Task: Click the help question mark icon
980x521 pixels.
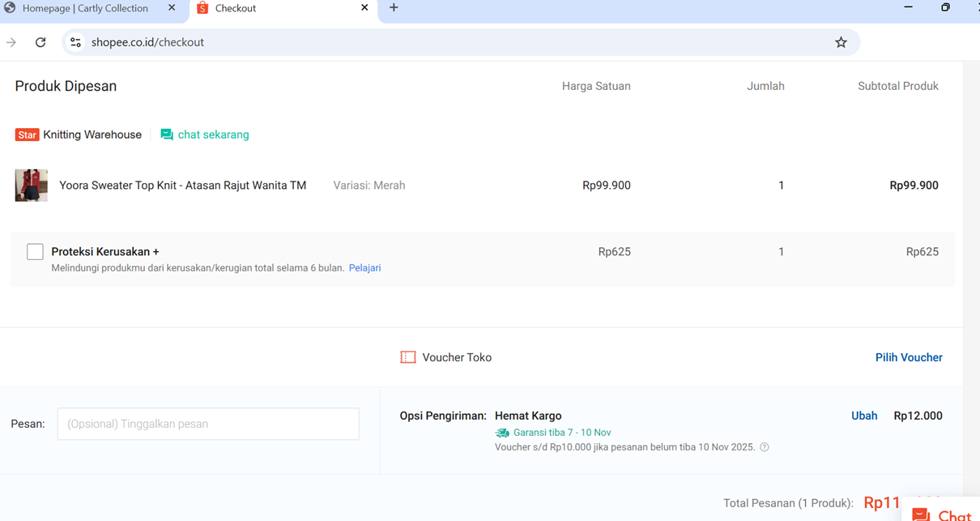Action: (765, 447)
